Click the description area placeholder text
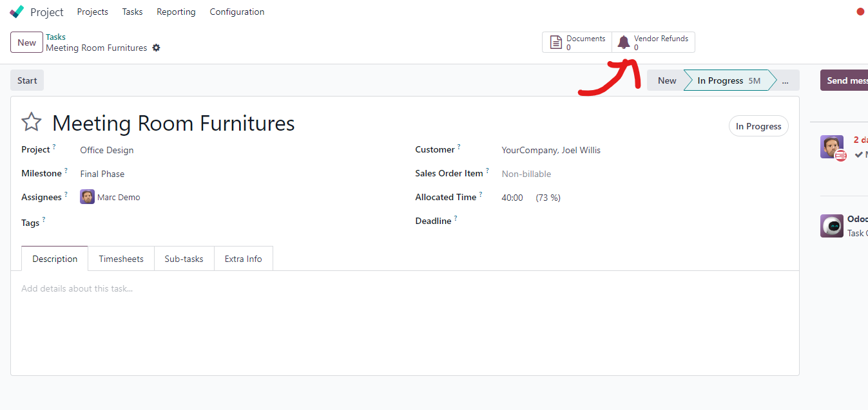 pyautogui.click(x=77, y=288)
